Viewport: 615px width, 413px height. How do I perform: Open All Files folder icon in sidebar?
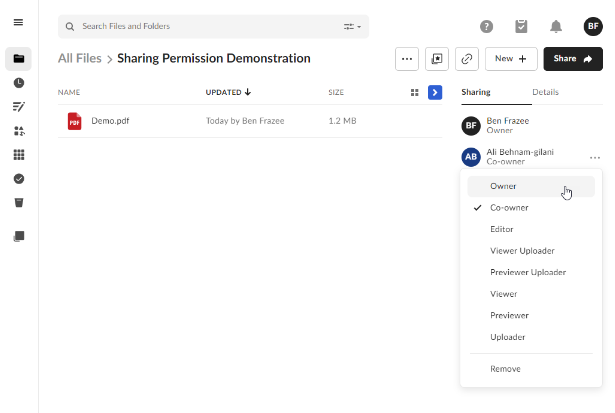(x=18, y=58)
